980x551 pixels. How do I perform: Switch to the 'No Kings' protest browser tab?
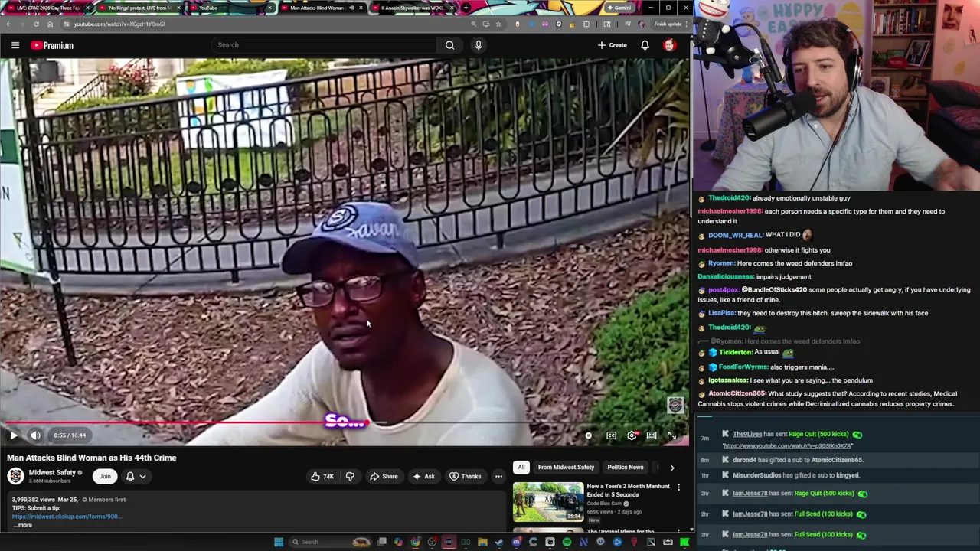139,8
